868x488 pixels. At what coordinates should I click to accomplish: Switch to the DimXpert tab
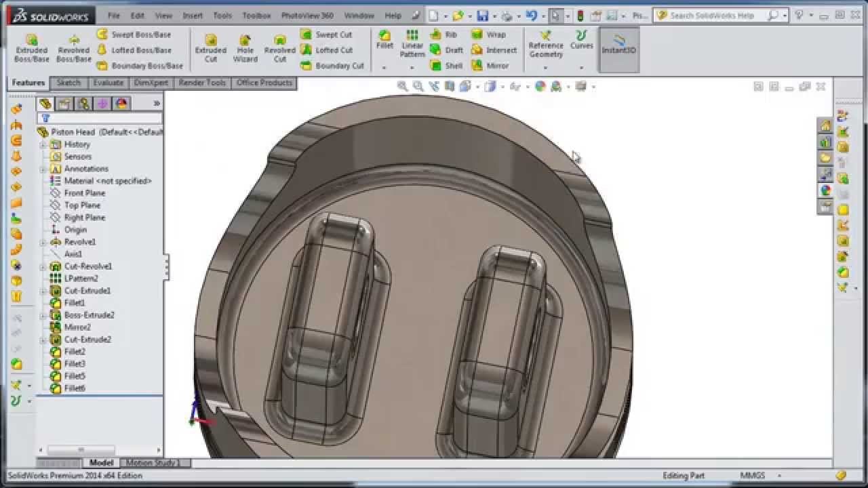(x=151, y=83)
